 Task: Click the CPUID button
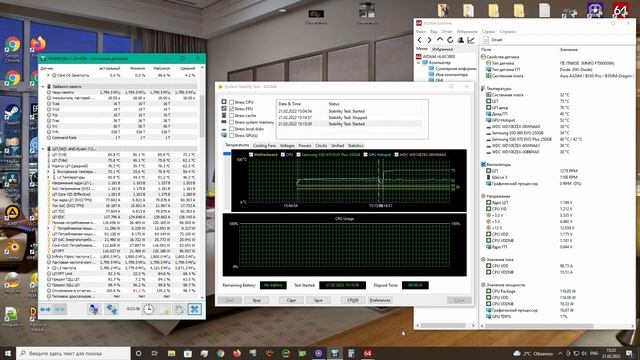(x=352, y=300)
